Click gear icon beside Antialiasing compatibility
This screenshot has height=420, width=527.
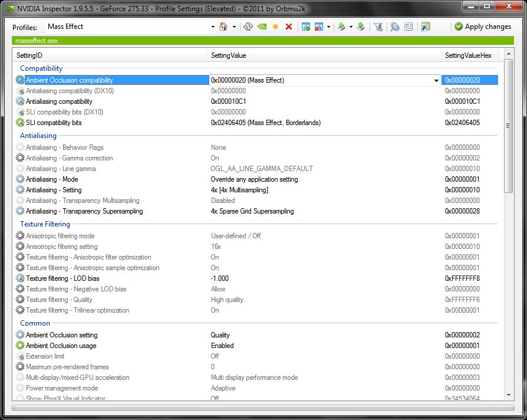point(20,101)
